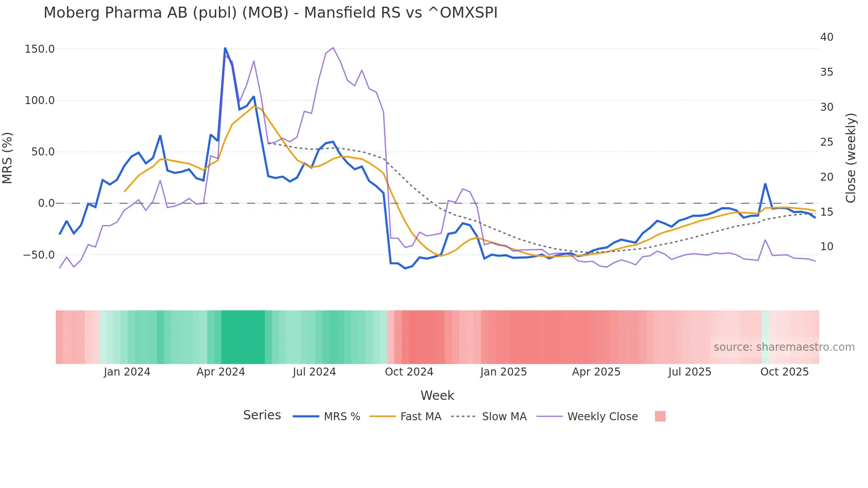The width and height of the screenshot is (868, 488).
Task: Toggle the Fast MA legend entry
Action: (x=406, y=417)
